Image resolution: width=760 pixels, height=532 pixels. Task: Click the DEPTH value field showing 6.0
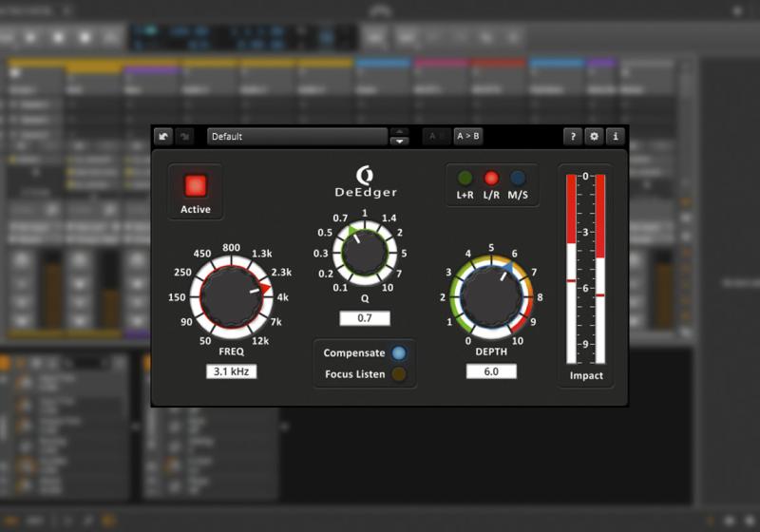click(491, 371)
